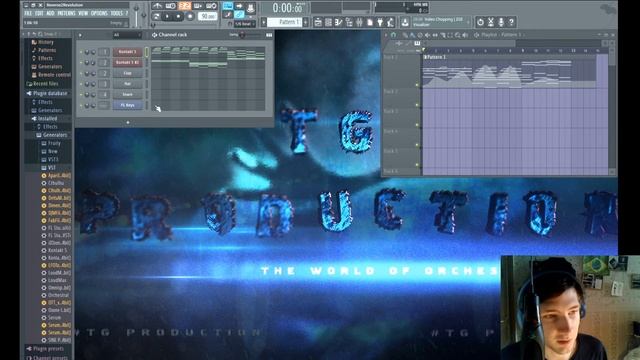
Task: Toggle mute LED of Clap channel
Action: pos(81,73)
